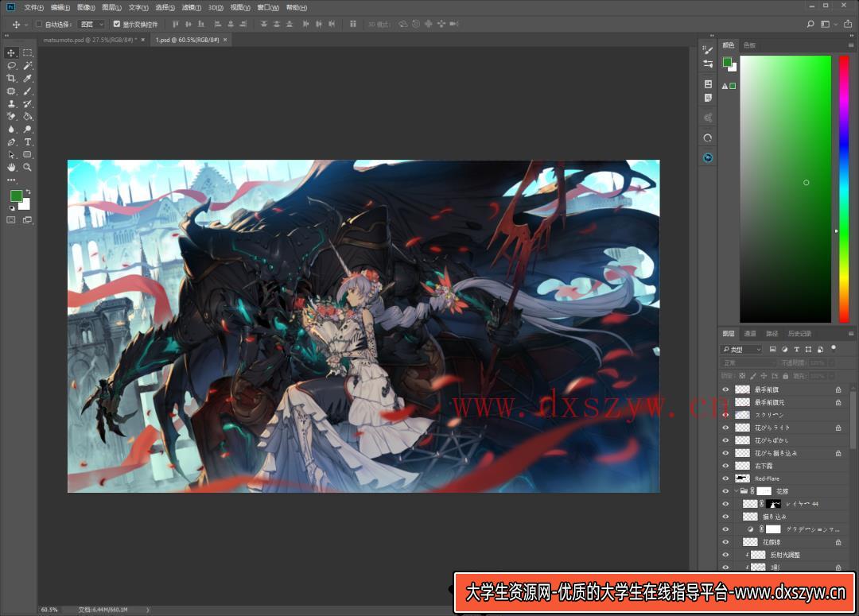The height and width of the screenshot is (616, 859).
Task: Select the Rectangle shape tool
Action: (27, 154)
